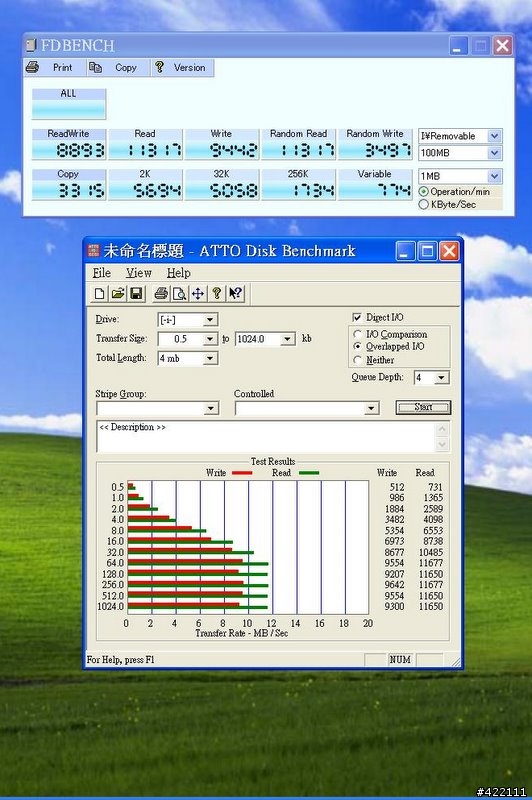Click the FDBENCH Copy icon
Image resolution: width=532 pixels, height=800 pixels.
click(x=95, y=67)
